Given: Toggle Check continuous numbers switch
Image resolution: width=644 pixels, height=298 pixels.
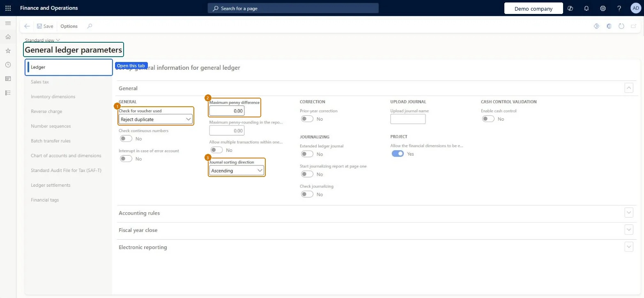Looking at the screenshot, I should point(126,139).
